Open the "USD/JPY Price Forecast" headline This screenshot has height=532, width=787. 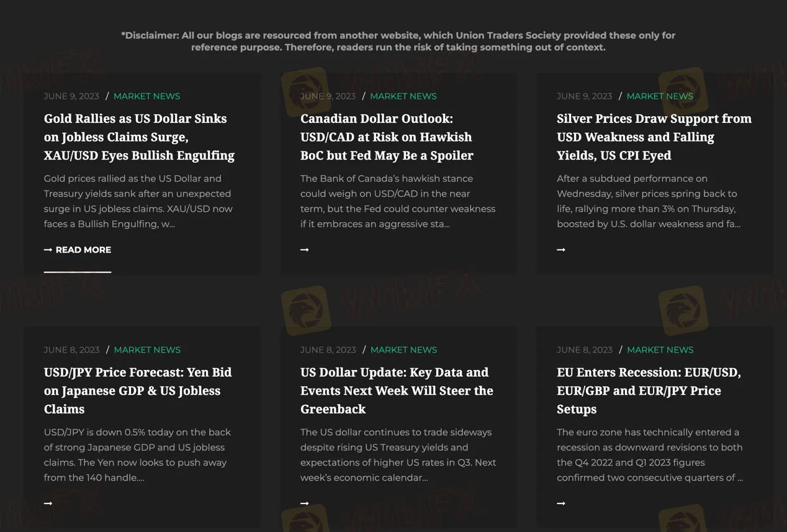(138, 390)
